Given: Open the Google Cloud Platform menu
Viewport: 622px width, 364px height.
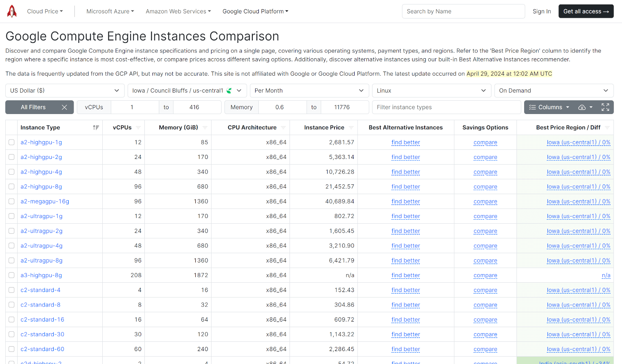Looking at the screenshot, I should coord(255,11).
